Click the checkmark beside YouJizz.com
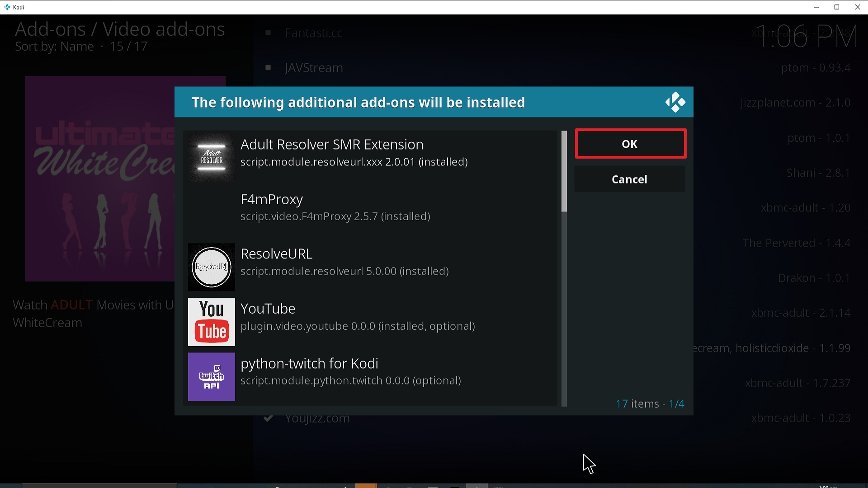868x488 pixels. pos(268,418)
